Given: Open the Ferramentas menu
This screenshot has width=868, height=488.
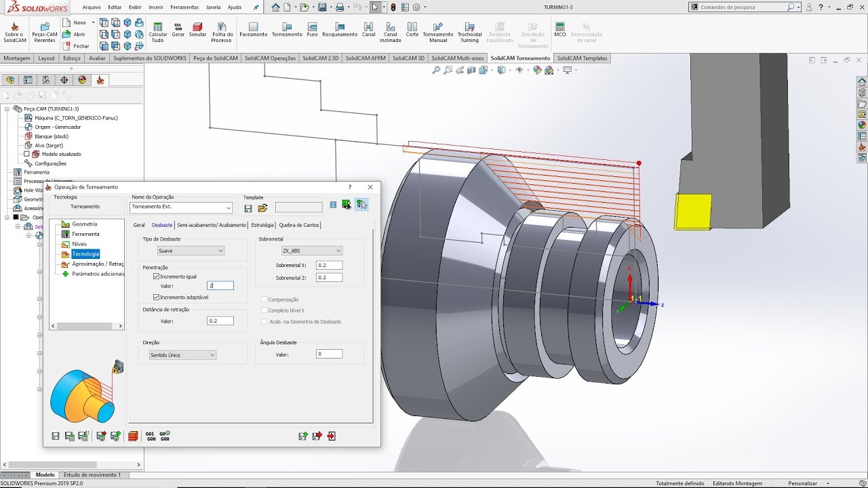Looking at the screenshot, I should tap(184, 7).
